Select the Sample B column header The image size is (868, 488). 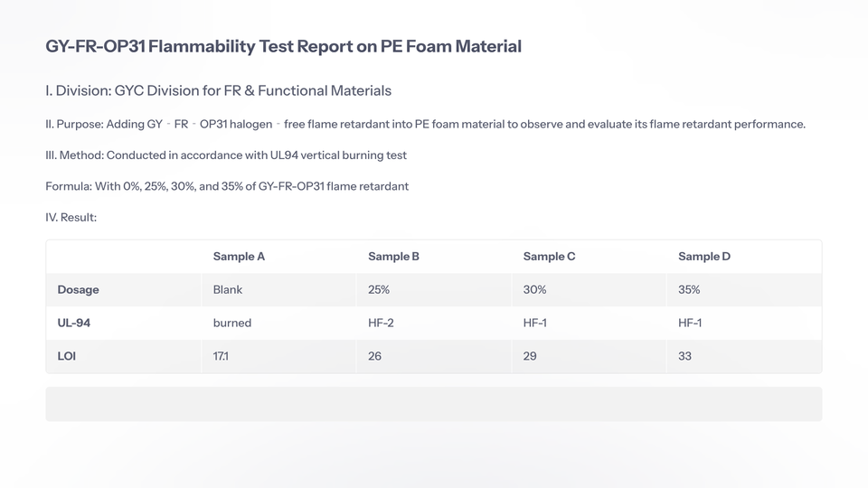pos(393,257)
